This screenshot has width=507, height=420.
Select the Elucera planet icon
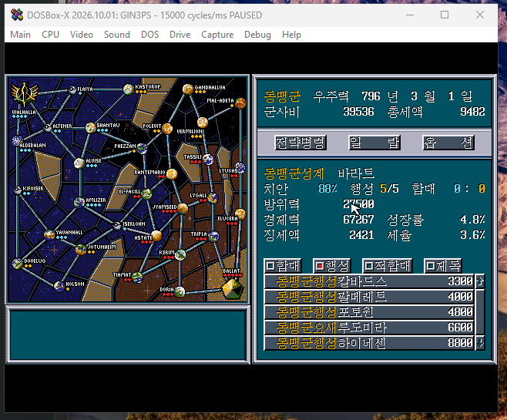pos(240,213)
